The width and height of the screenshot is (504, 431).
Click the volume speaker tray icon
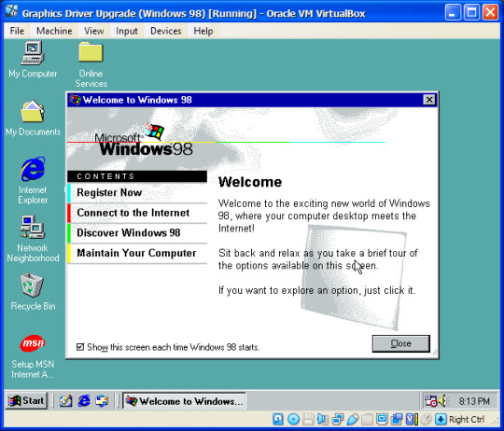pos(443,401)
